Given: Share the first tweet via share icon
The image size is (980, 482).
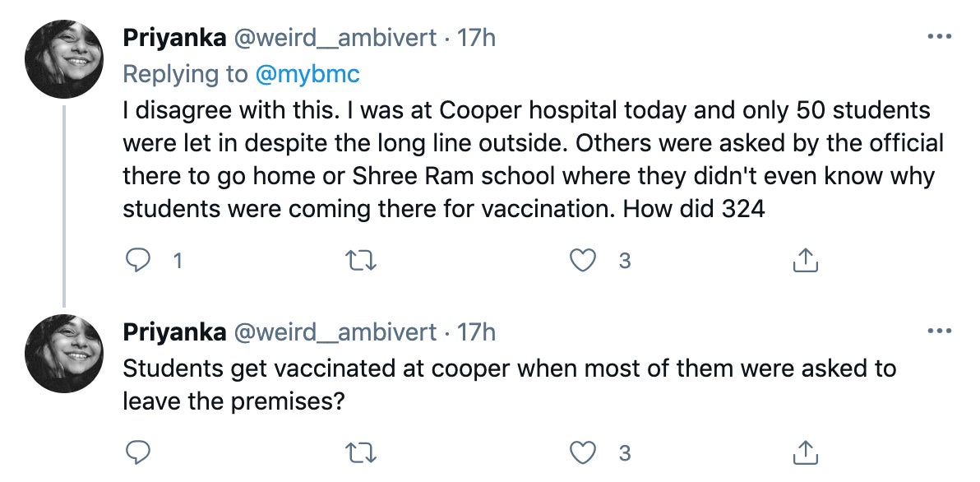Looking at the screenshot, I should [x=805, y=261].
